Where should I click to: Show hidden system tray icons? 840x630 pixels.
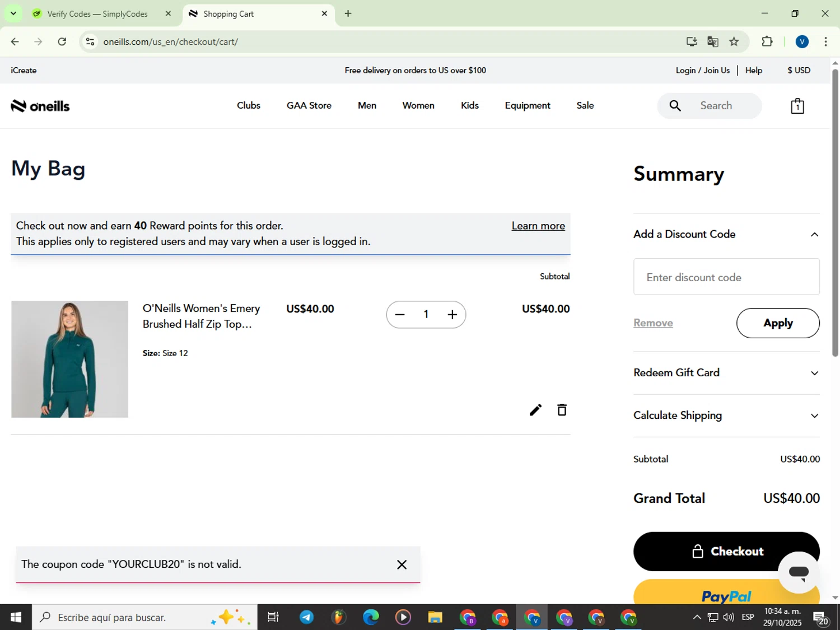click(x=697, y=617)
